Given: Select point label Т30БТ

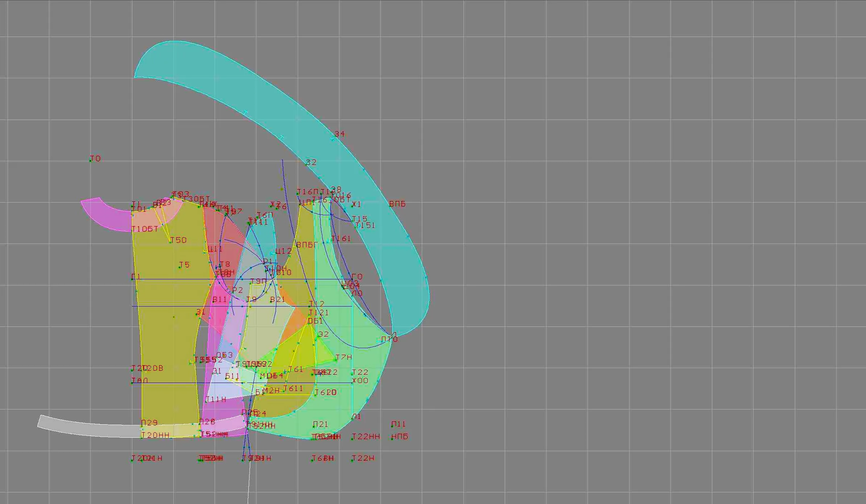Looking at the screenshot, I should tap(197, 199).
